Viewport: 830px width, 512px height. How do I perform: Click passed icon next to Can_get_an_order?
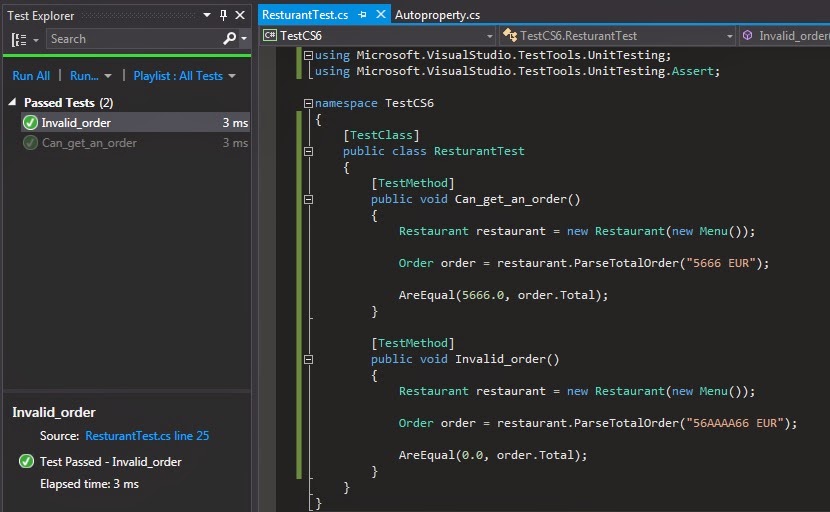pos(30,142)
